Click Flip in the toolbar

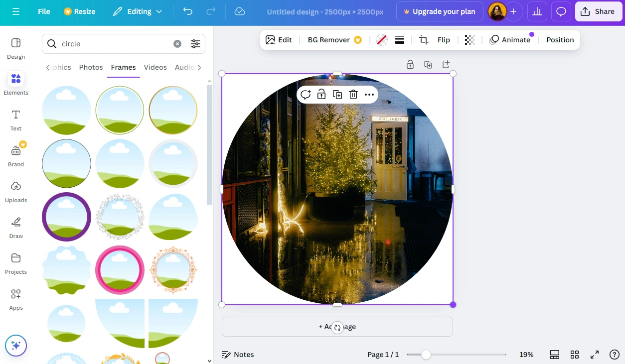[x=444, y=40]
